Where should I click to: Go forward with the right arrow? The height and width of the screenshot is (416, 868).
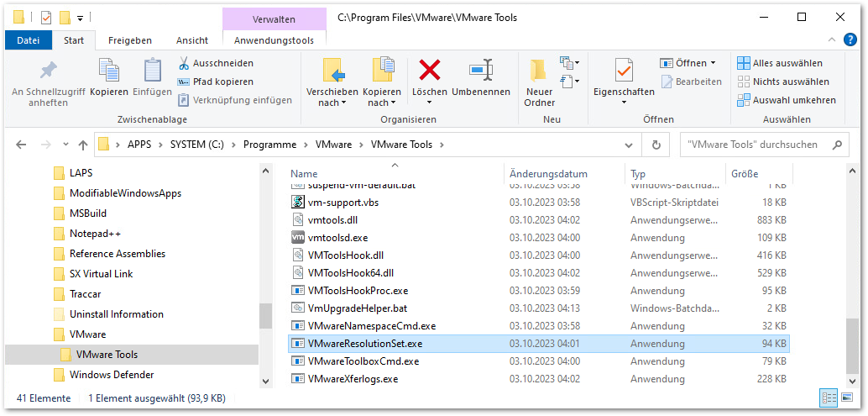click(x=46, y=145)
